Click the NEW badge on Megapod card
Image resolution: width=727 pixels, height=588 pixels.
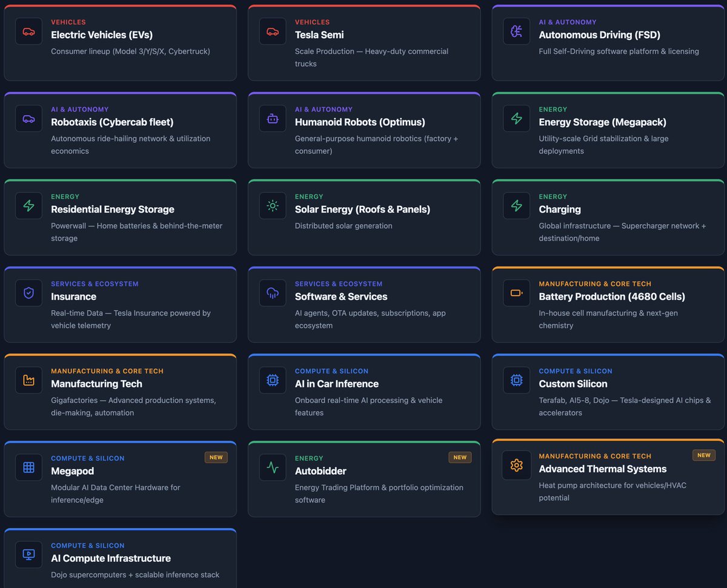pyautogui.click(x=216, y=457)
